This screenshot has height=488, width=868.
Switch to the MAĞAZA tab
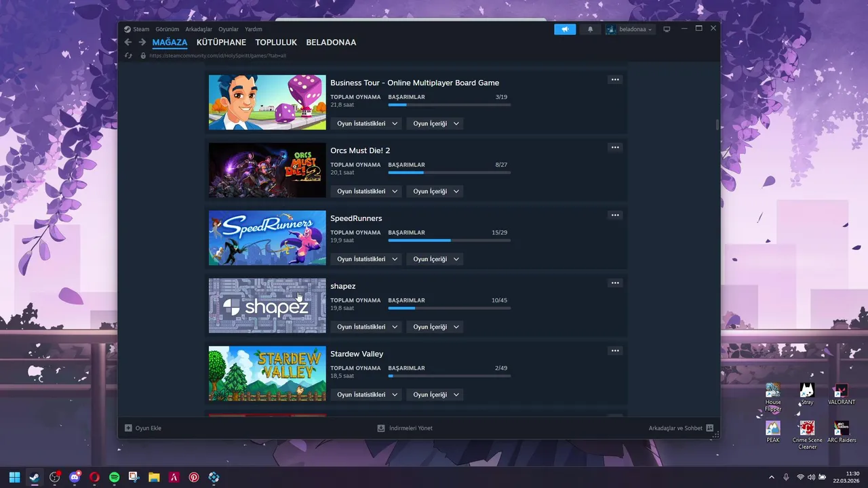(x=170, y=42)
